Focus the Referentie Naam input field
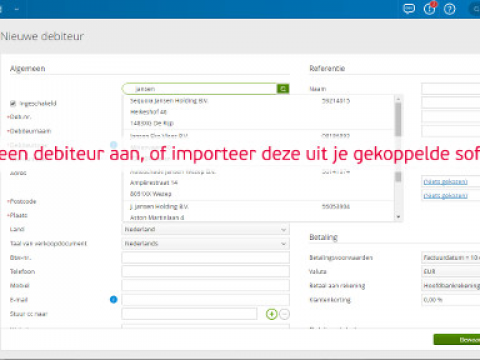 click(451, 89)
